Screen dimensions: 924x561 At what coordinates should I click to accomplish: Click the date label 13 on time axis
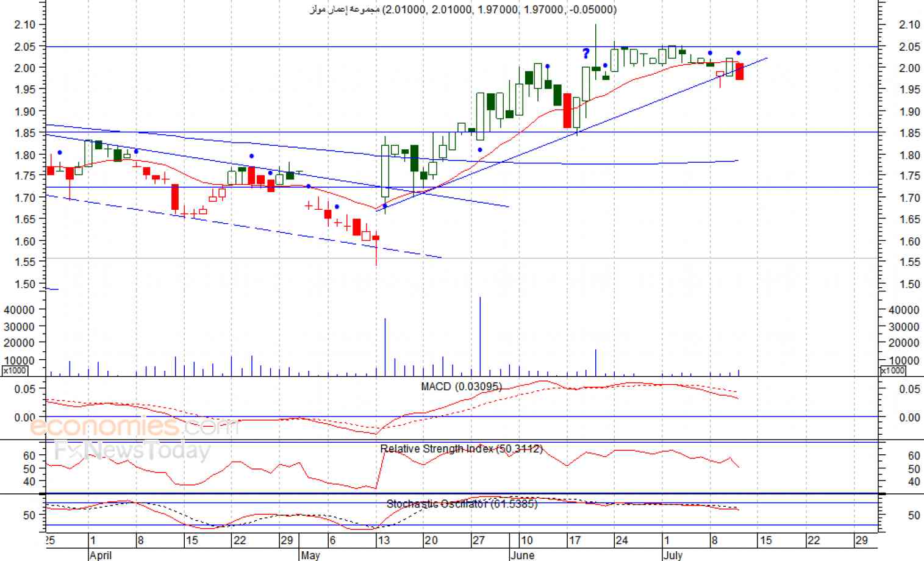384,540
